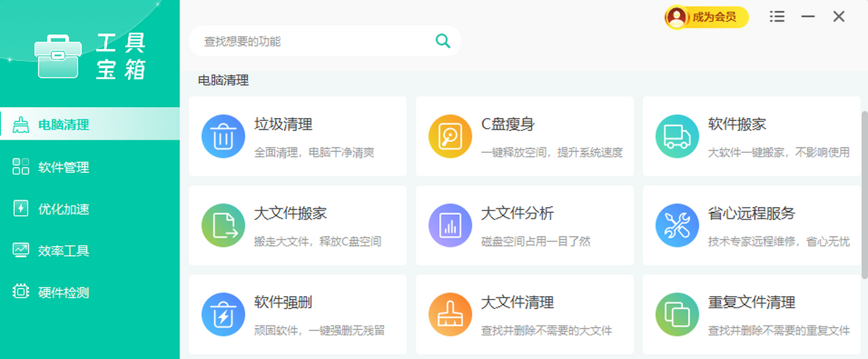Click text 顽固软件，一键强删无残留
The width and height of the screenshot is (868, 359).
point(319,331)
